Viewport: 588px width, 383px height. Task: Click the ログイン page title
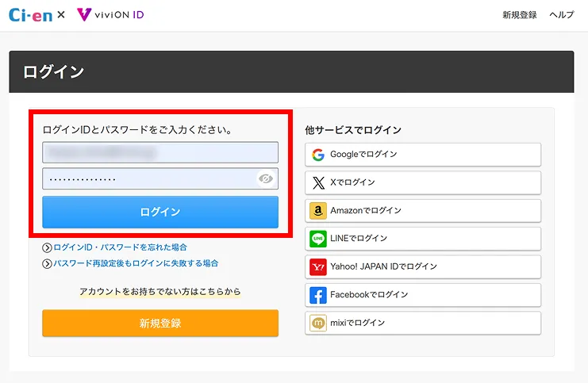[x=54, y=71]
